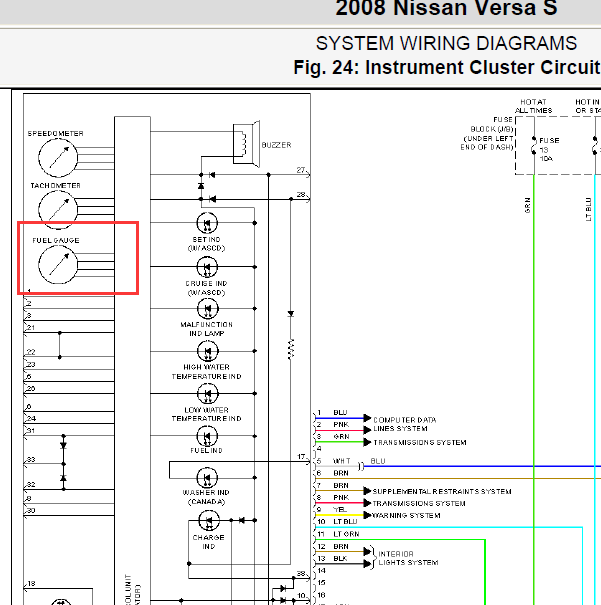
Task: Click the SYSTEM WIRING DIAGRAMS heading text
Action: (x=446, y=44)
